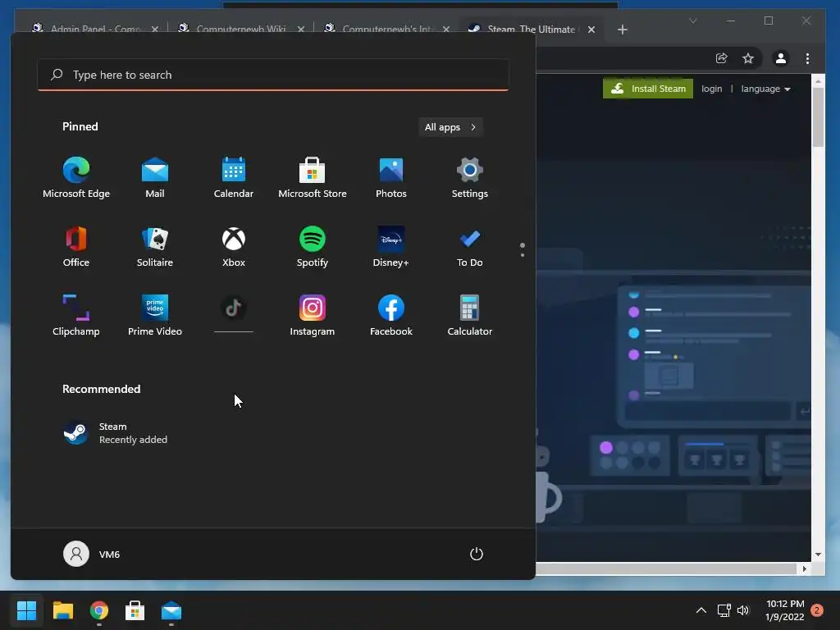Viewport: 840px width, 630px height.
Task: Launch Facebook from pinned apps
Action: [x=391, y=315]
